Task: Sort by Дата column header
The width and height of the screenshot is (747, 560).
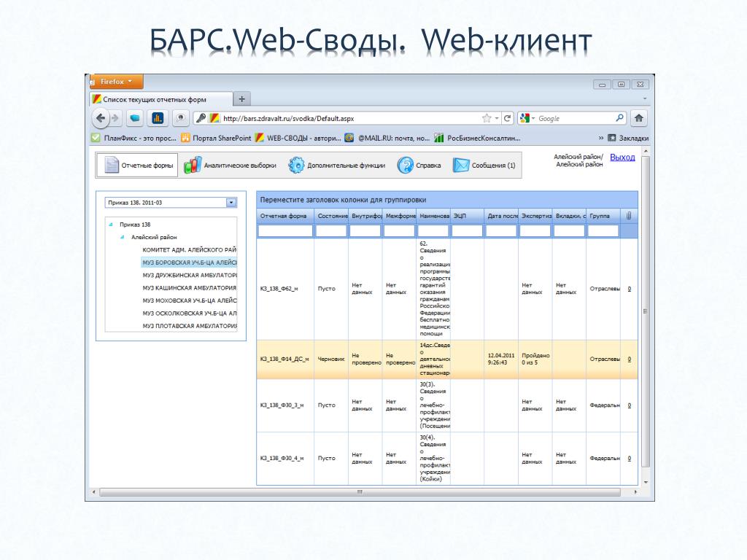Action: 500,216
